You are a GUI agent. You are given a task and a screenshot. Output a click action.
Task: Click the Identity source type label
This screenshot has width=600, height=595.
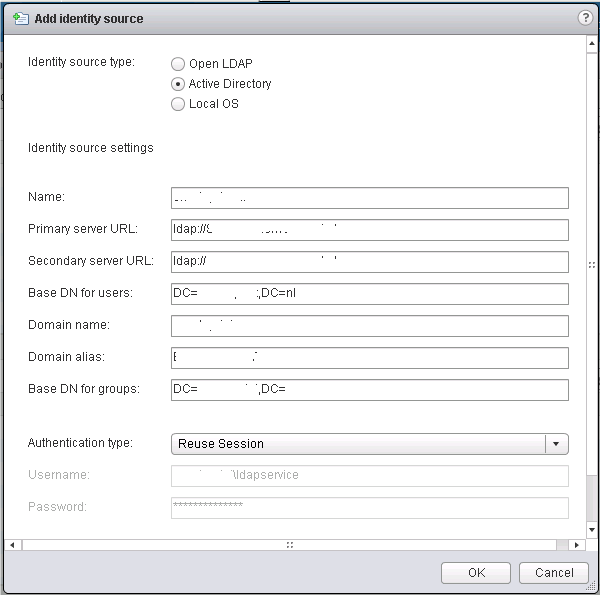[x=82, y=62]
